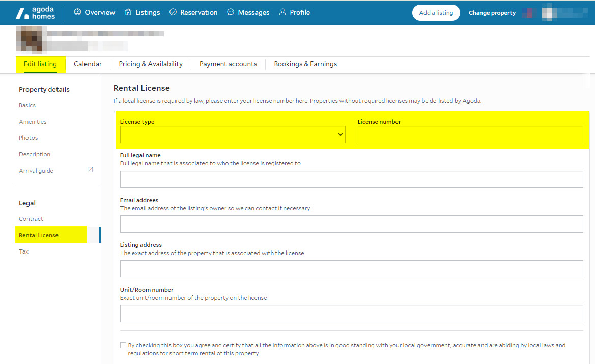595x364 pixels.
Task: Open the Pricing & Availability tab
Action: tap(151, 64)
